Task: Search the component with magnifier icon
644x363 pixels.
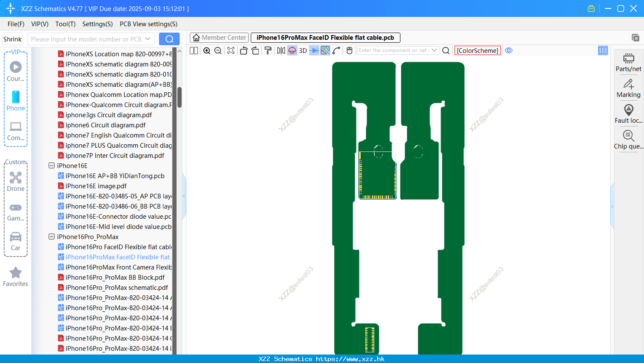Action: click(x=446, y=50)
